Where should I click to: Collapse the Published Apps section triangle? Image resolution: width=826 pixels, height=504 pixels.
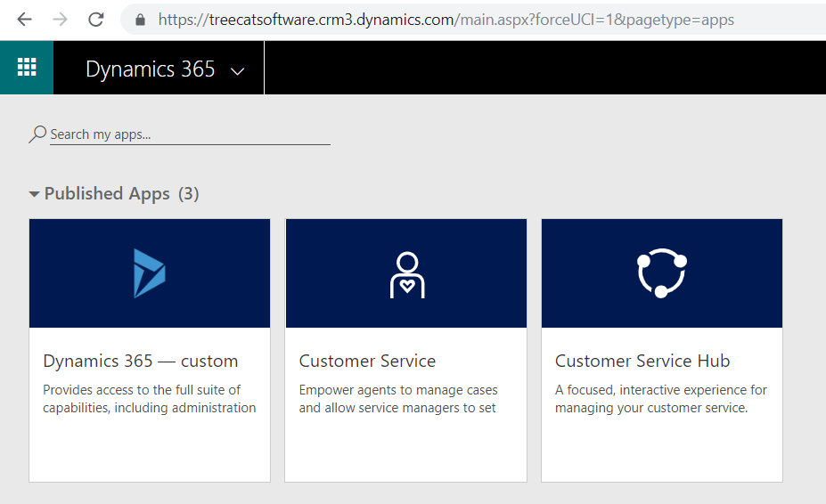35,194
